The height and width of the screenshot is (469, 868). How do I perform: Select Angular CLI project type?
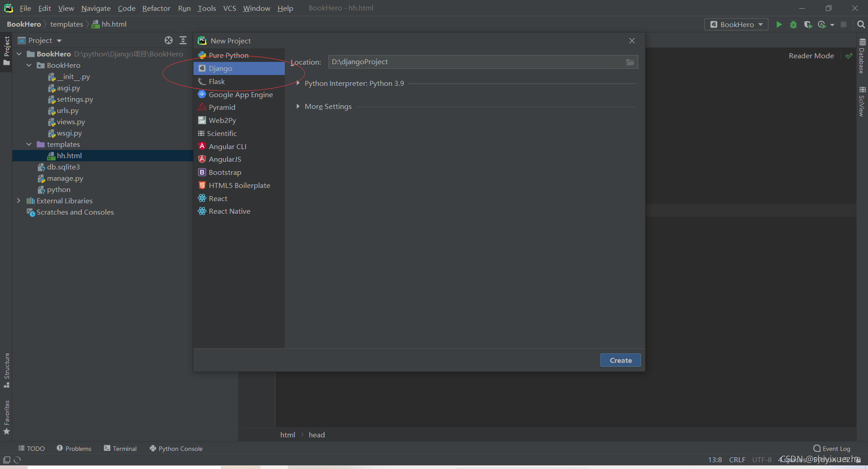239,146
